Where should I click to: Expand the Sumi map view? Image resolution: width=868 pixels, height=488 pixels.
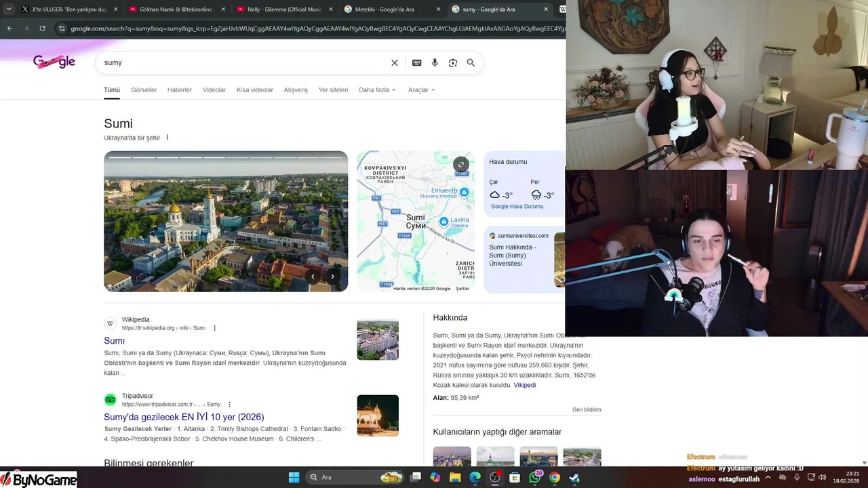460,164
